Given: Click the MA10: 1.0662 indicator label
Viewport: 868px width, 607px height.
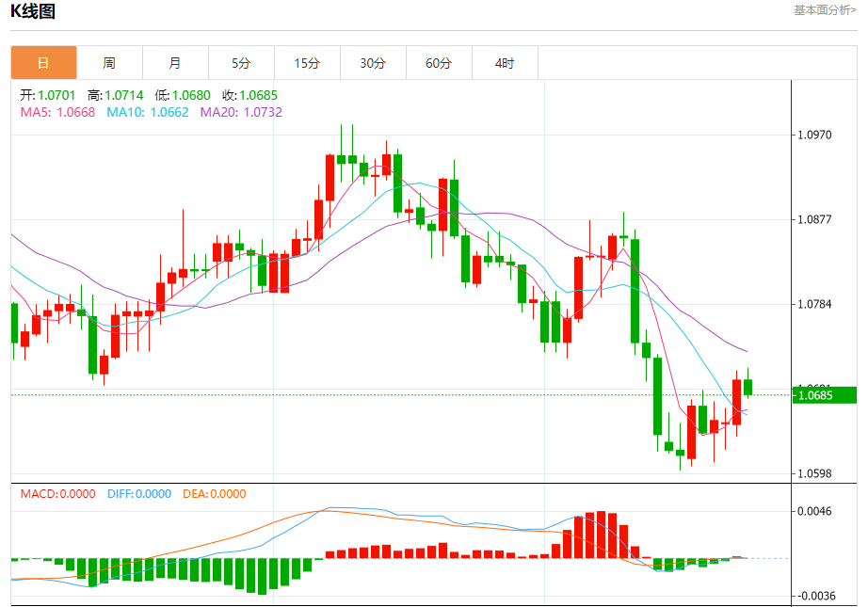Looking at the screenshot, I should (148, 112).
